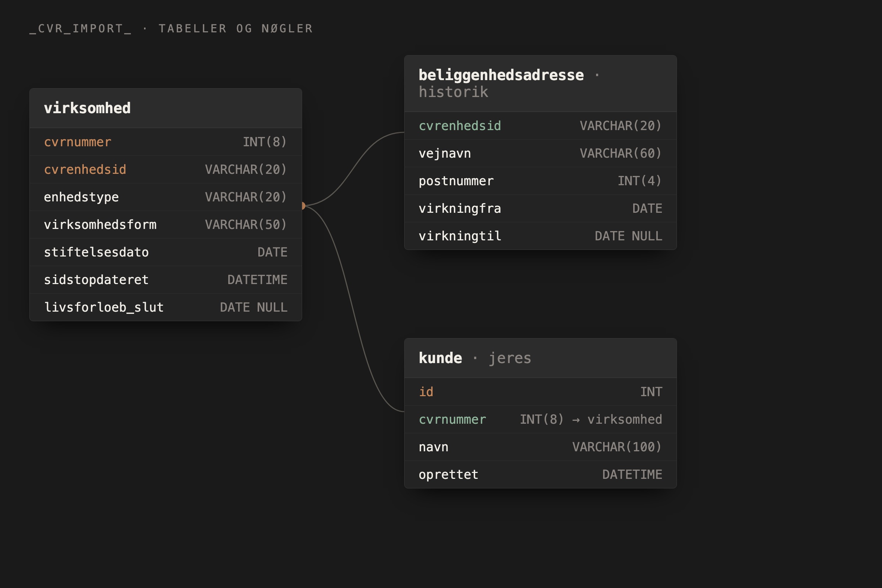Click the virkningtil DATE NULL row
This screenshot has height=588, width=882.
pyautogui.click(x=540, y=236)
